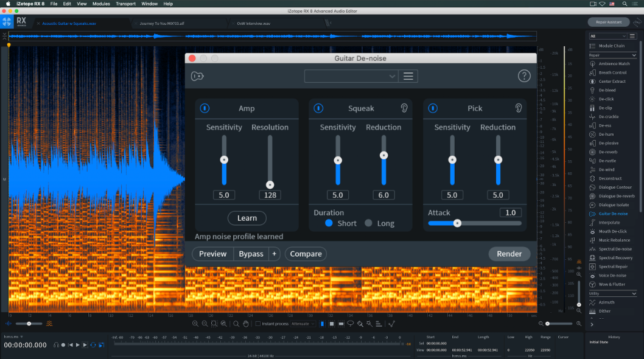Click the play button in transport
644x359 pixels.
click(78, 345)
